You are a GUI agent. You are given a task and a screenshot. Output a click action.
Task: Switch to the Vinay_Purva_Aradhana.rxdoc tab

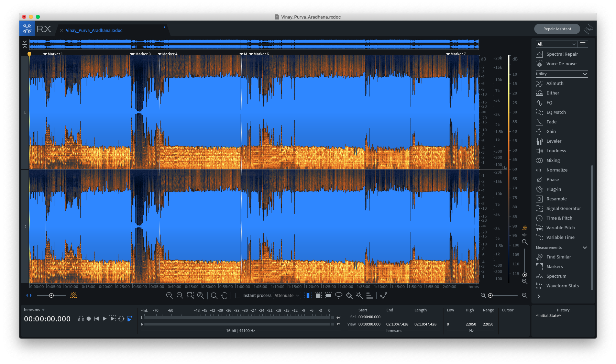pyautogui.click(x=94, y=31)
